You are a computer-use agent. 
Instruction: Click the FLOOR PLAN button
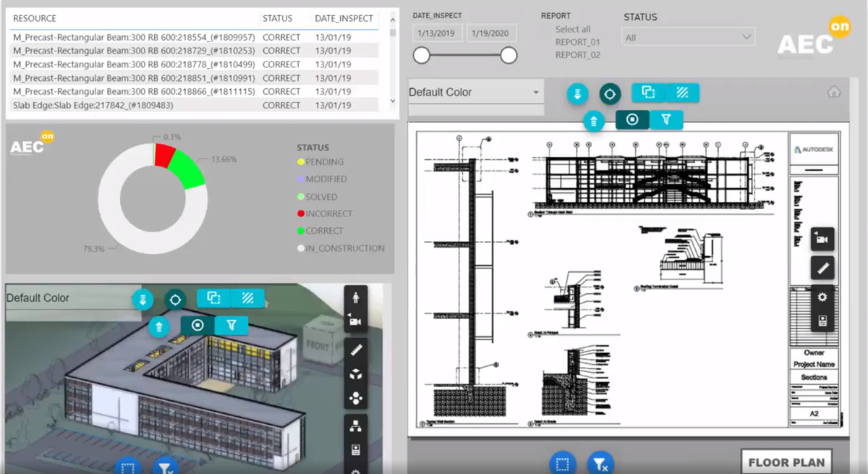(x=786, y=462)
